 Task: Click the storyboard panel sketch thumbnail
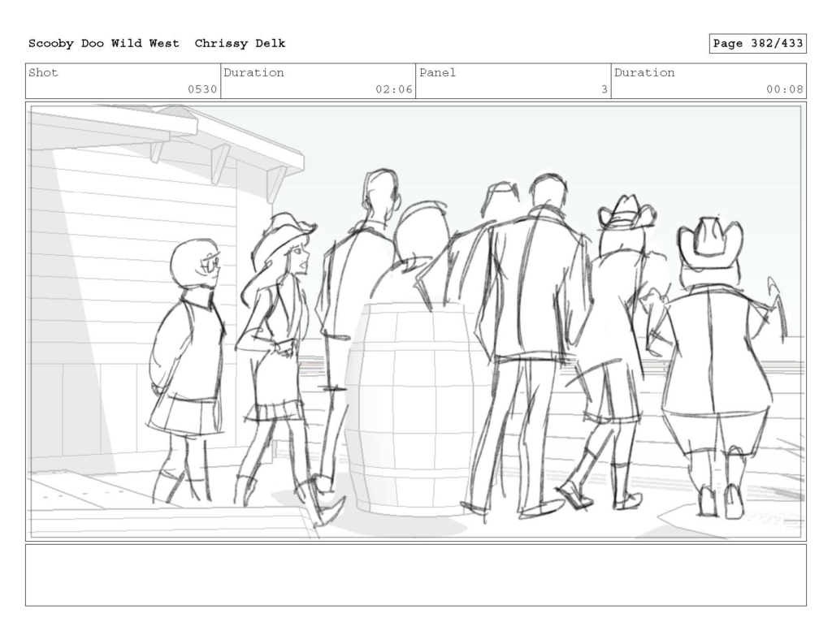click(x=416, y=322)
